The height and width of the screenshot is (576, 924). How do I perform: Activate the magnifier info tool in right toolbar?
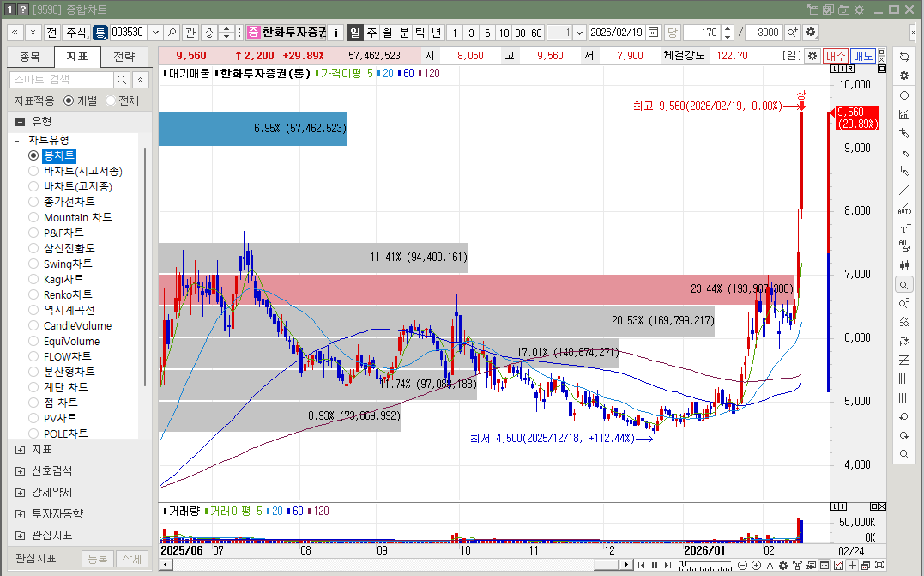[904, 285]
